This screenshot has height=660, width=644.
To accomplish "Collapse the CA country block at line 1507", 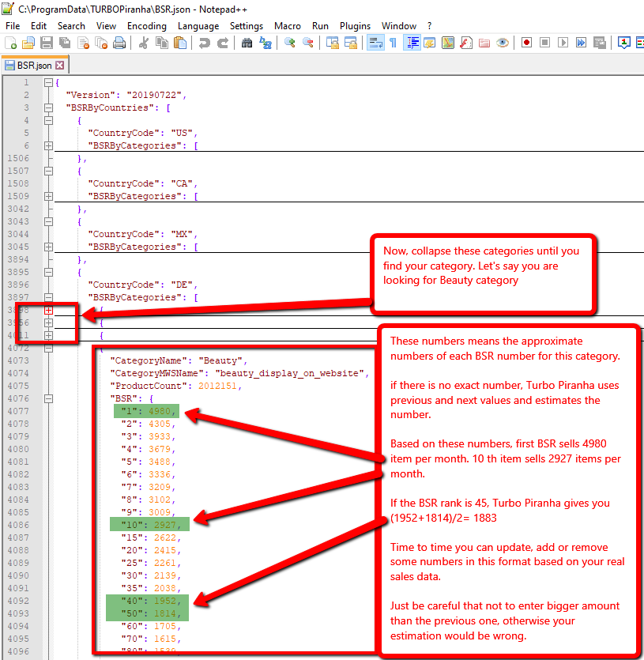I will click(48, 171).
